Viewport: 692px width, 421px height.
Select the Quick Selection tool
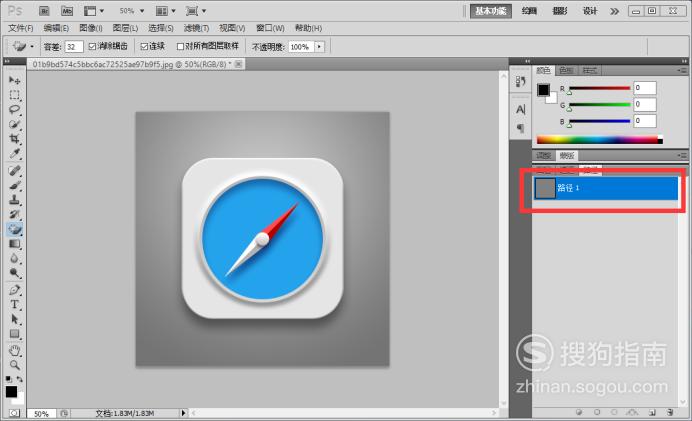tap(15, 124)
